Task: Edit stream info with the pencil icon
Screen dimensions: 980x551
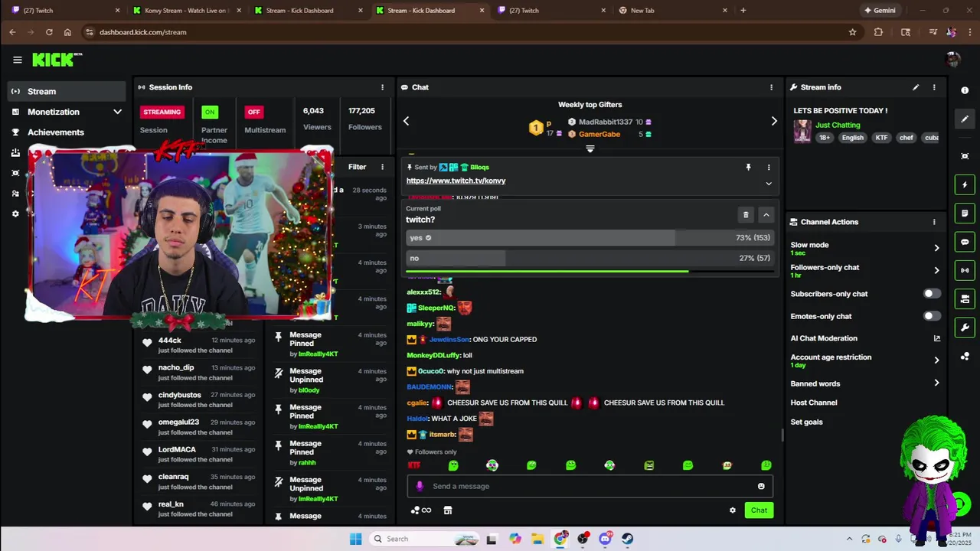Action: click(x=916, y=87)
